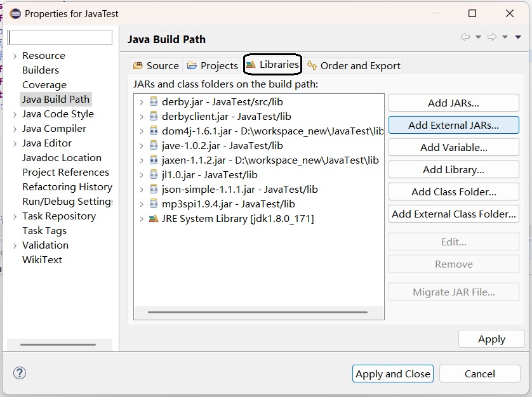This screenshot has height=397, width=532.
Task: Cancel the properties dialog
Action: point(480,374)
